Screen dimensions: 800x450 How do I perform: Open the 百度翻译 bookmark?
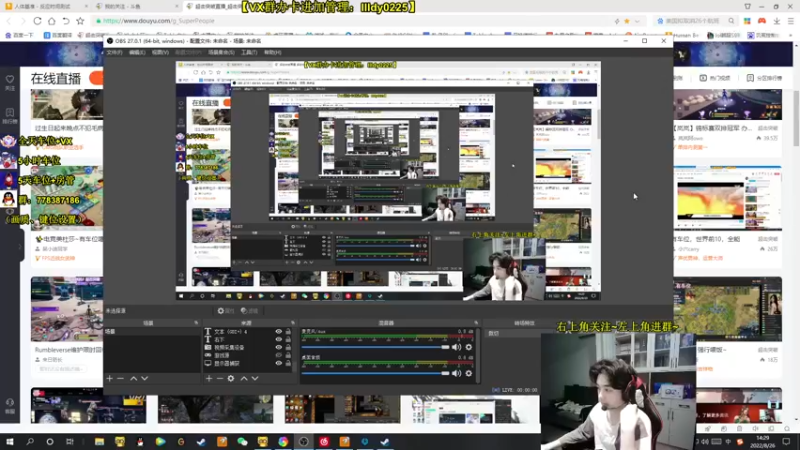click(x=57, y=35)
